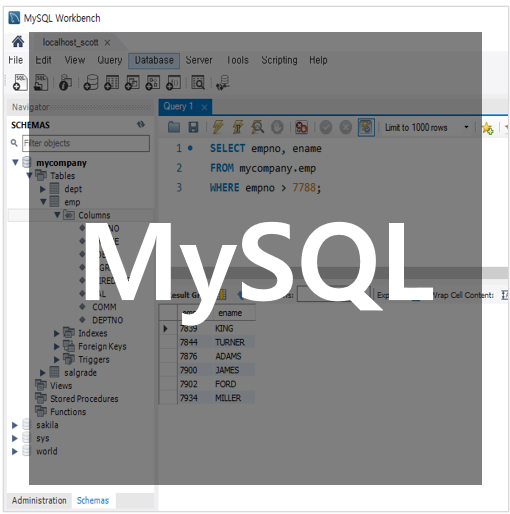Select the Views folder
The width and height of the screenshot is (510, 514).
pos(61,386)
